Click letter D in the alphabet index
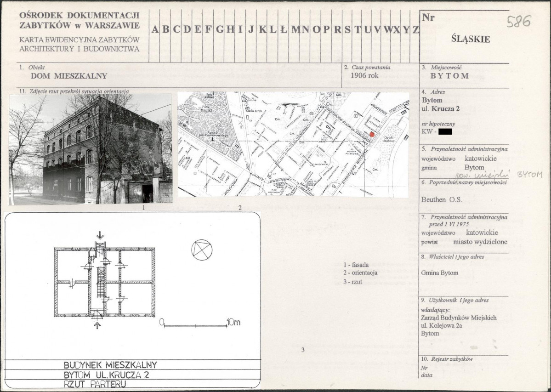The height and width of the screenshot is (392, 551). [187, 30]
